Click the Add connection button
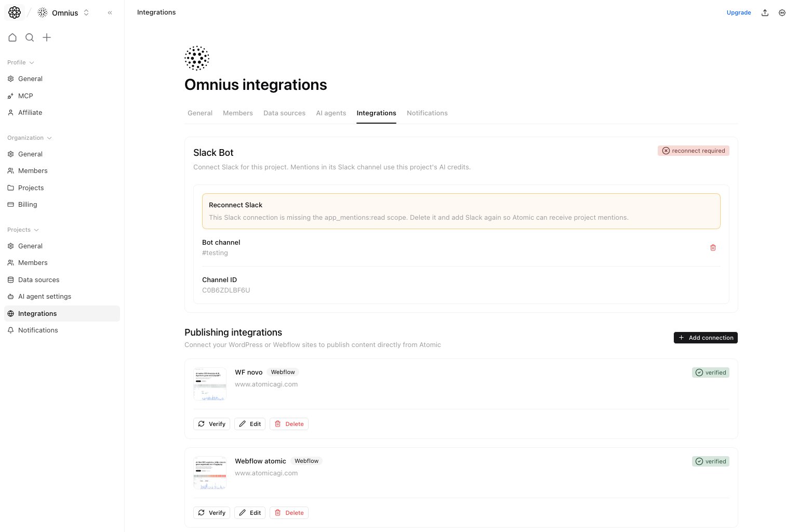Screen dimensions: 798x532 (706, 338)
